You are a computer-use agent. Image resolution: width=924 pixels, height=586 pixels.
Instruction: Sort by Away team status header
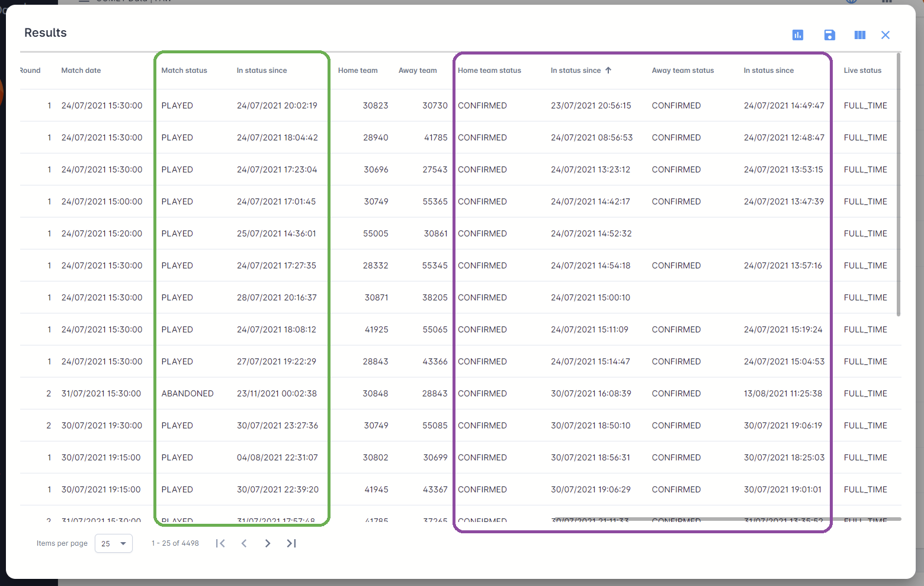tap(682, 71)
